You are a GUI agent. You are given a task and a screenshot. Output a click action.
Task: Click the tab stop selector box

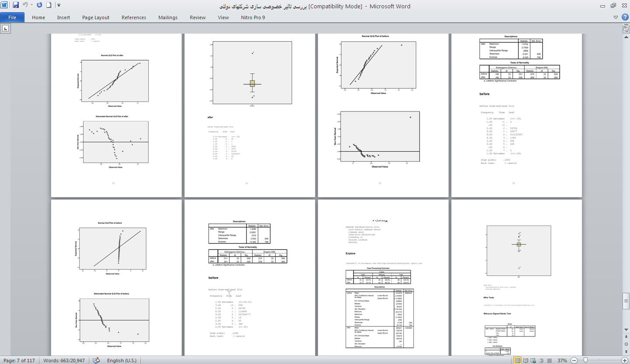pos(6,28)
